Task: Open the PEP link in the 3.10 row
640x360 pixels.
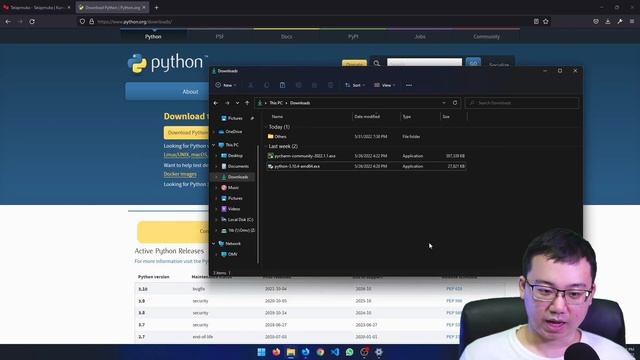Action: (x=454, y=289)
